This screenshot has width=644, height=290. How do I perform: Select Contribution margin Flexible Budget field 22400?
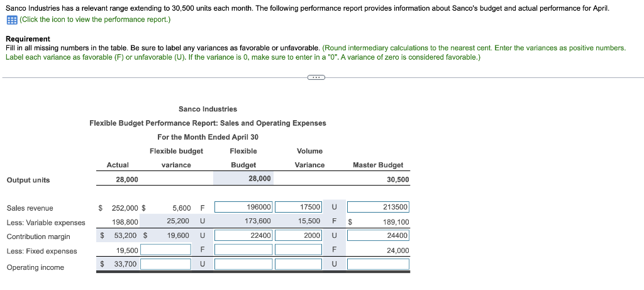pos(244,235)
